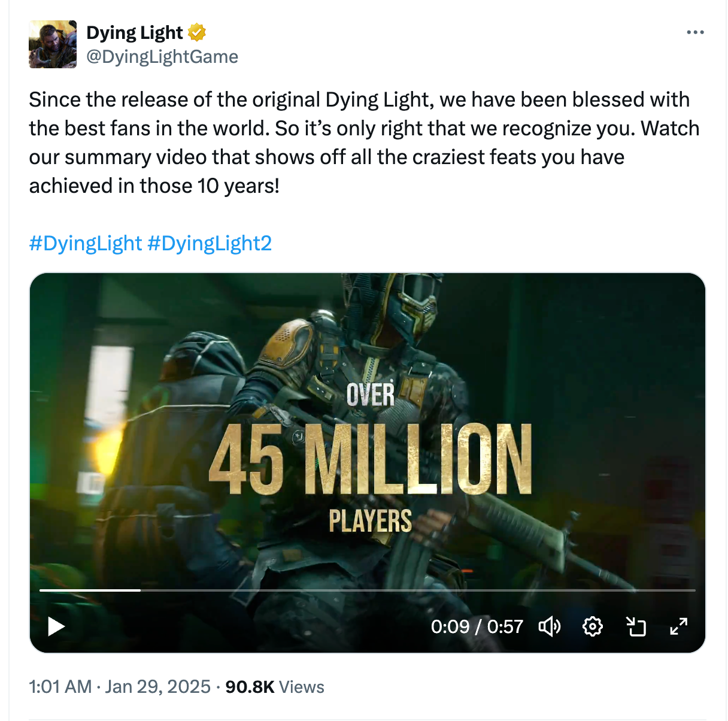This screenshot has height=721, width=728.
Task: Play the Dying Light video
Action: pos(56,626)
